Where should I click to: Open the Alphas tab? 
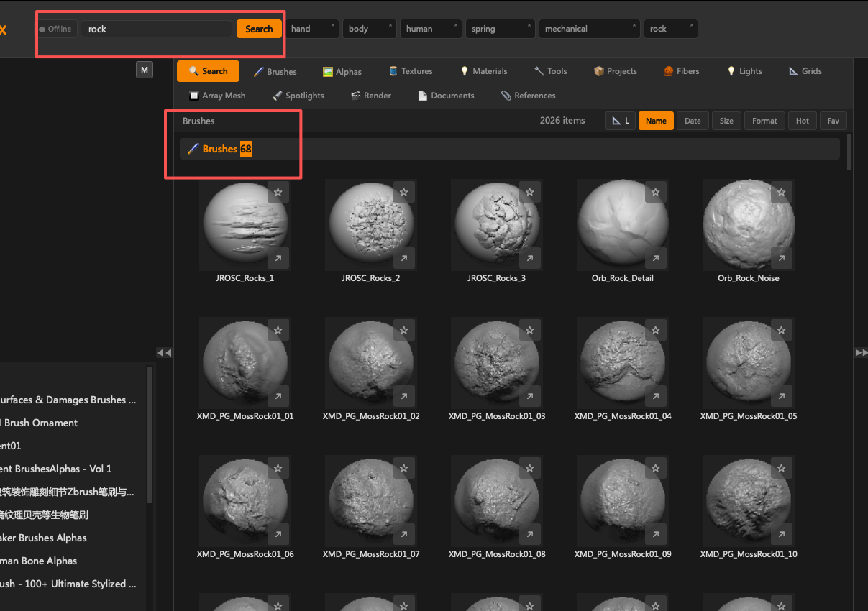342,71
